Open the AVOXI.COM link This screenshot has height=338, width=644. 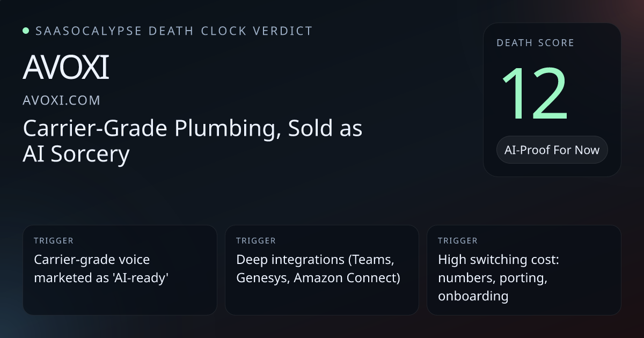coord(62,100)
